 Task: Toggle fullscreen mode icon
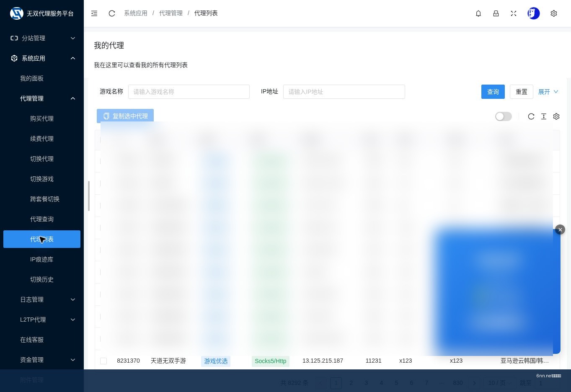pos(514,13)
